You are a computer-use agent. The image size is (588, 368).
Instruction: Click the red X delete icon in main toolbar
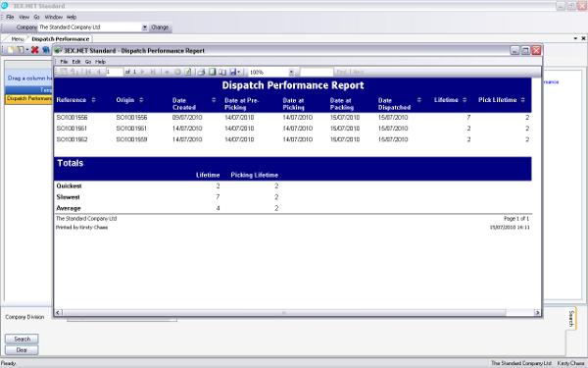pos(35,50)
